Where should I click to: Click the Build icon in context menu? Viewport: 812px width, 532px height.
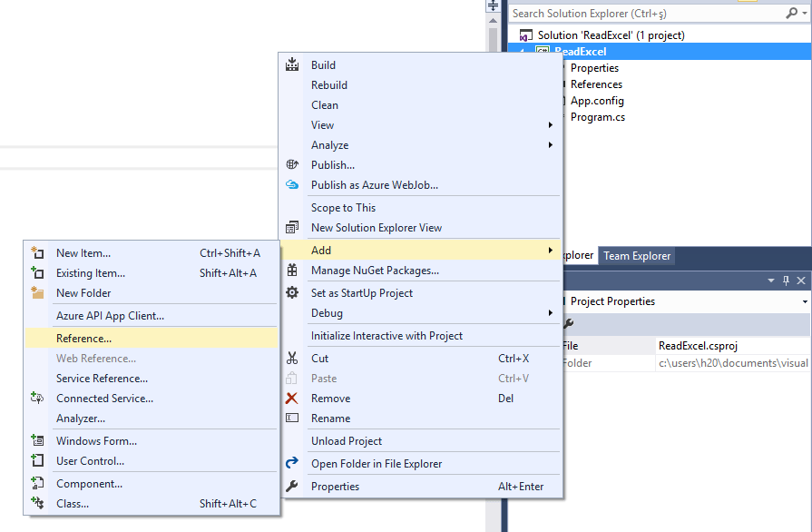292,64
